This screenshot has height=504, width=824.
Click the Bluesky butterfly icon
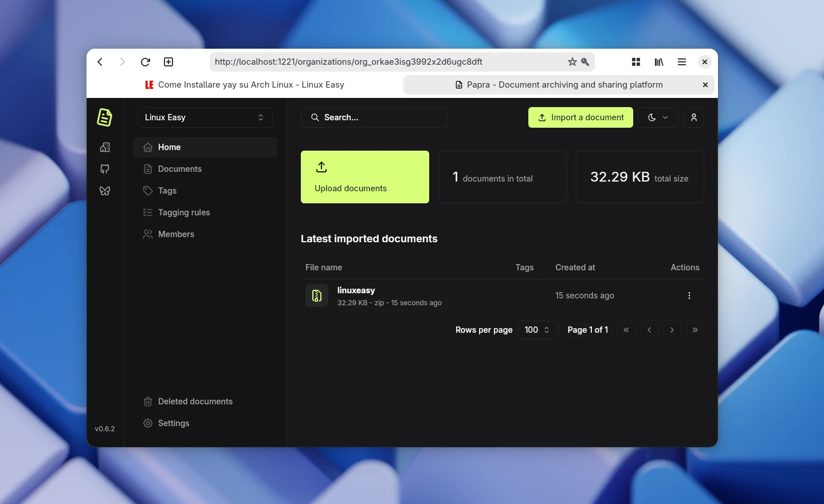pos(105,191)
